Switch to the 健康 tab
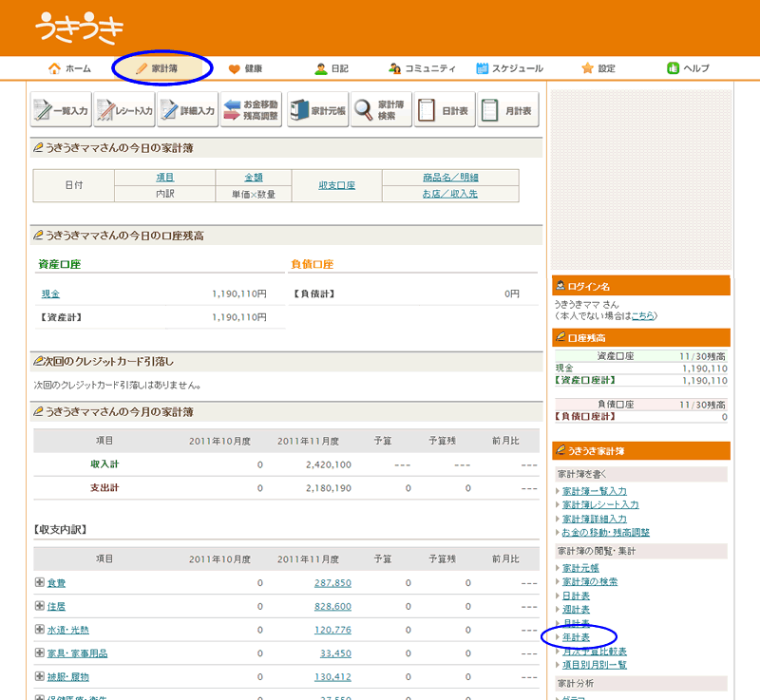 pyautogui.click(x=245, y=68)
